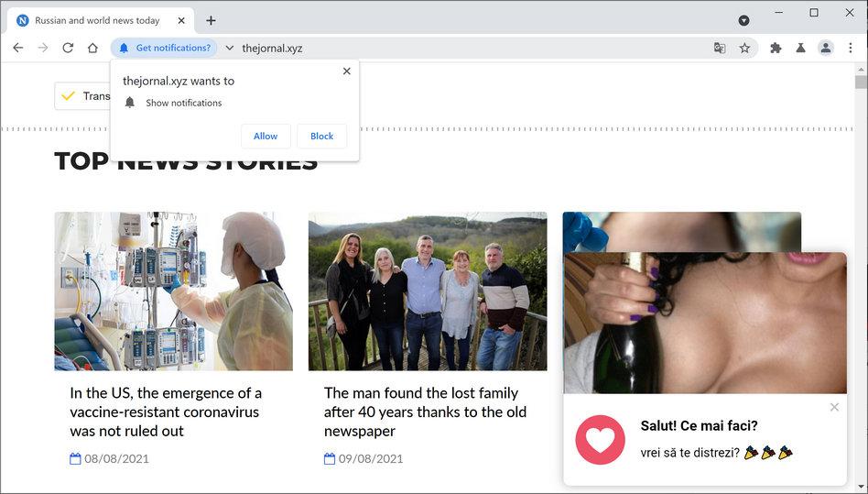Dismiss the notification permission popup
868x494 pixels.
(x=346, y=71)
